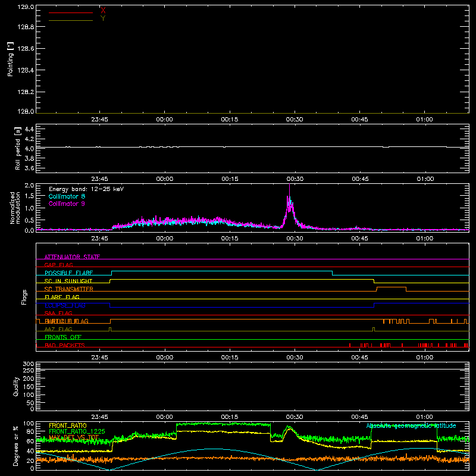Click the SC_IN_SUNLIGHT flag label
The image size is (476, 476).
pyautogui.click(x=68, y=281)
